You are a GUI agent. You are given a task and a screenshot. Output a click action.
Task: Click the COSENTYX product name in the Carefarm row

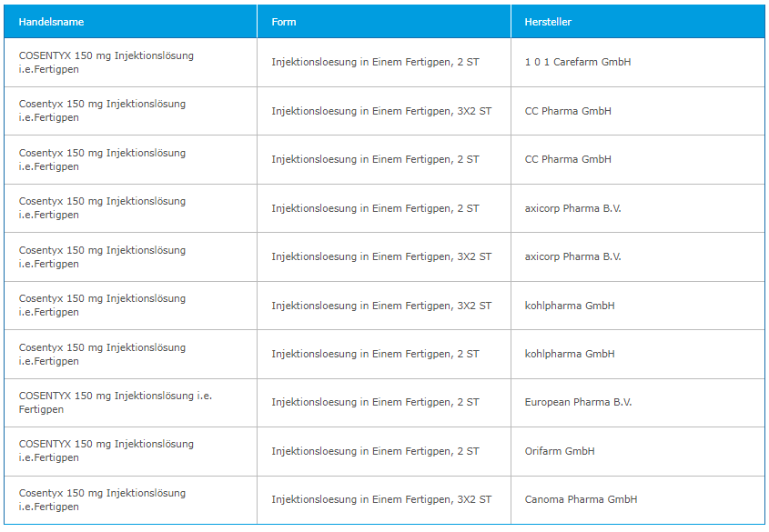pos(106,63)
